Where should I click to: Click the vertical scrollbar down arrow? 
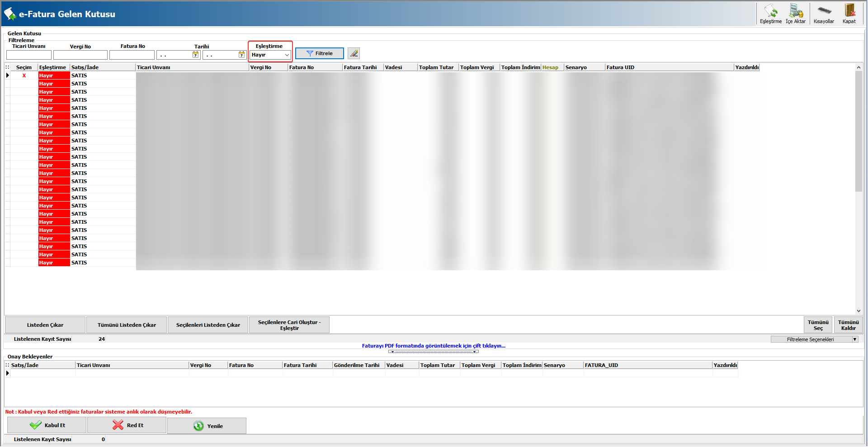[859, 311]
